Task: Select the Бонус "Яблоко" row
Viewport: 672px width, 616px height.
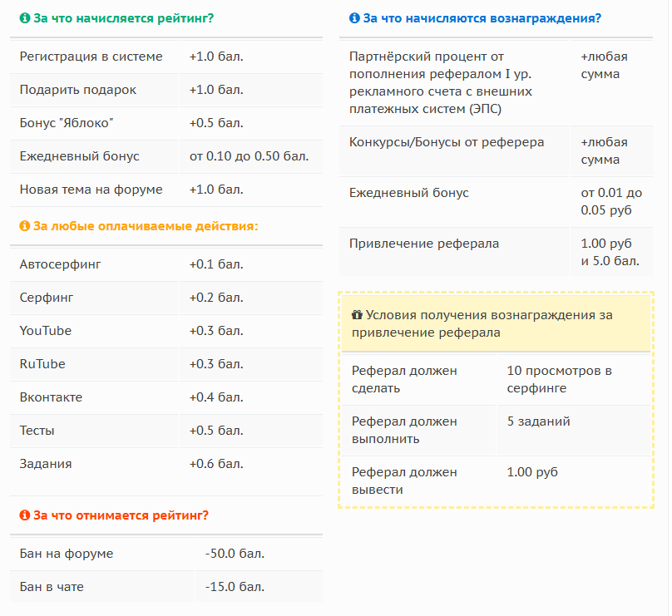Action: (67, 123)
